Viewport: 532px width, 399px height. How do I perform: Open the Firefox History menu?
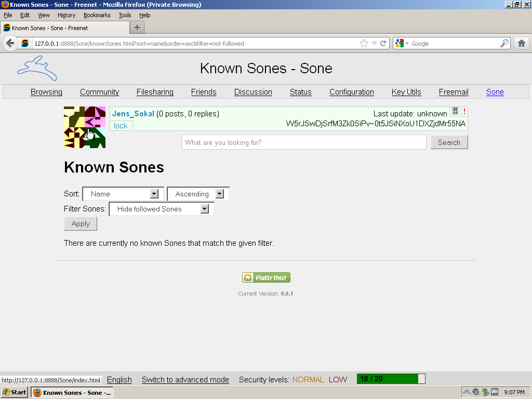pyautogui.click(x=66, y=15)
